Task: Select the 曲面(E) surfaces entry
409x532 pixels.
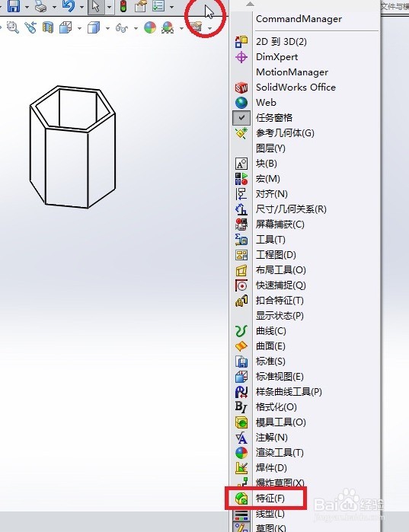Action: 305,346
